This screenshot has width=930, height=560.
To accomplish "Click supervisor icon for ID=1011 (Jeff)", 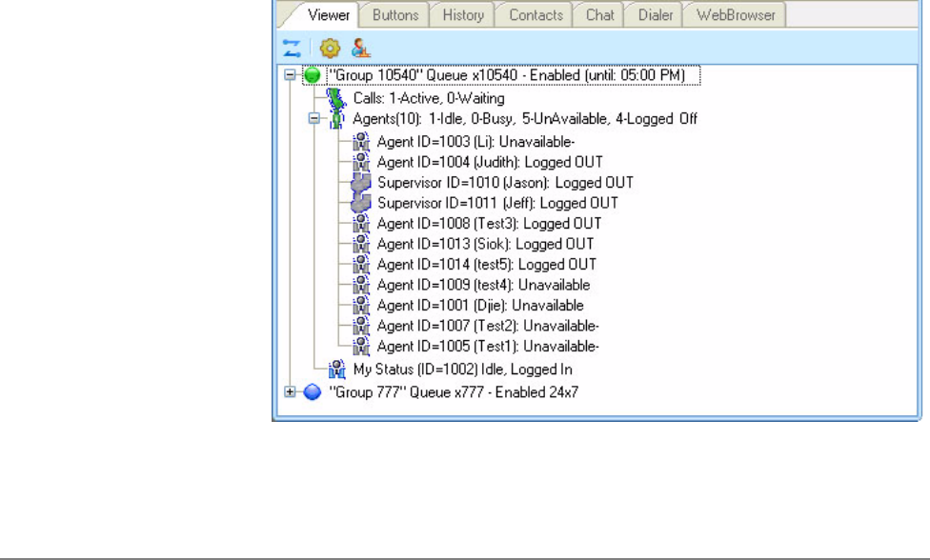I will coord(360,203).
